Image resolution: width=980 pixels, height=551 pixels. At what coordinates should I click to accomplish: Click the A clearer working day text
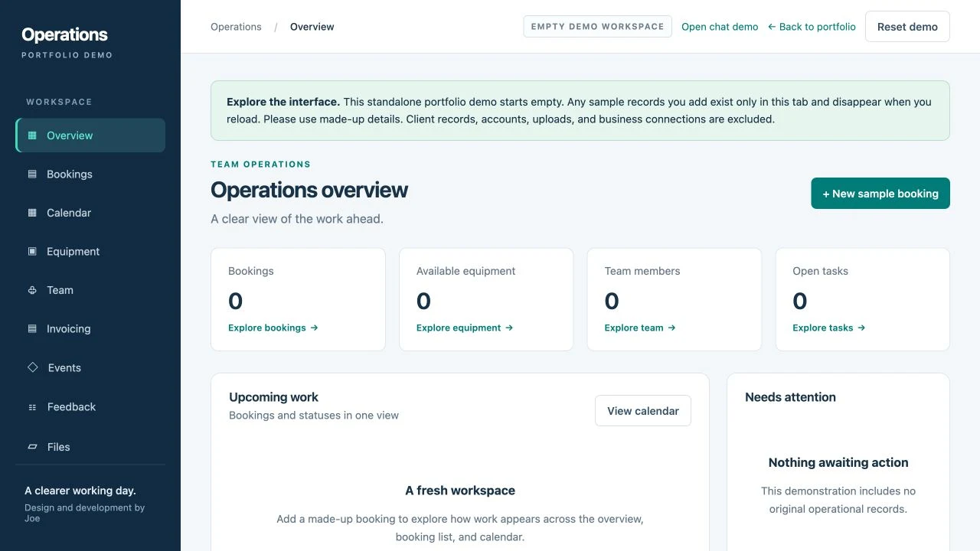coord(80,491)
